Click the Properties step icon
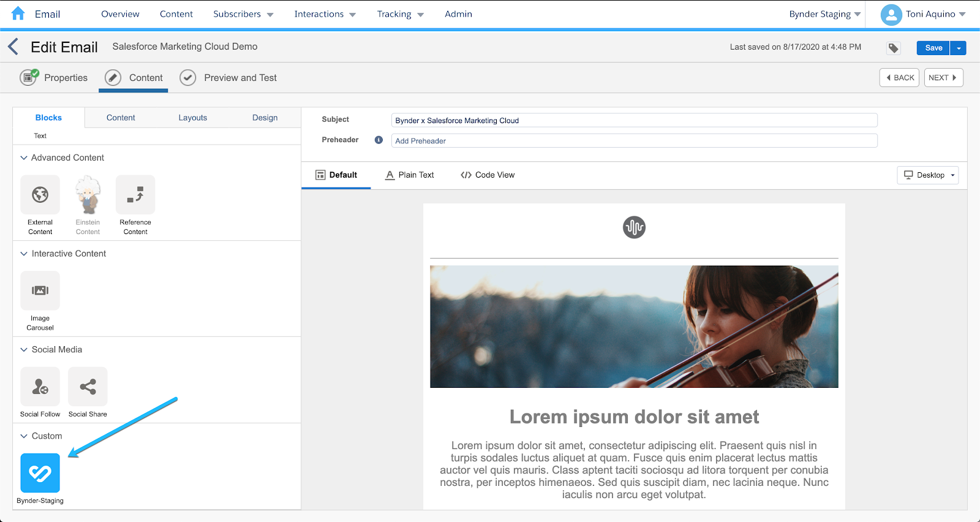 pos(29,77)
